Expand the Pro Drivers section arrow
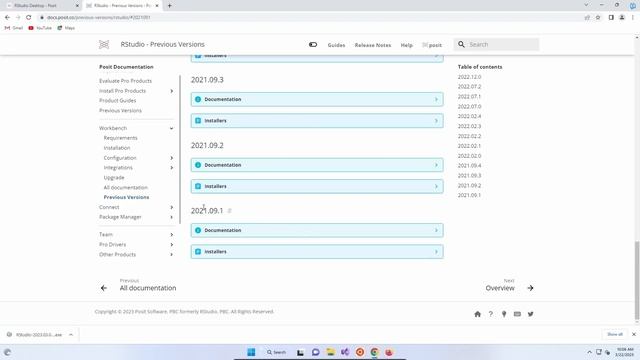The height and width of the screenshot is (360, 640). tap(171, 244)
